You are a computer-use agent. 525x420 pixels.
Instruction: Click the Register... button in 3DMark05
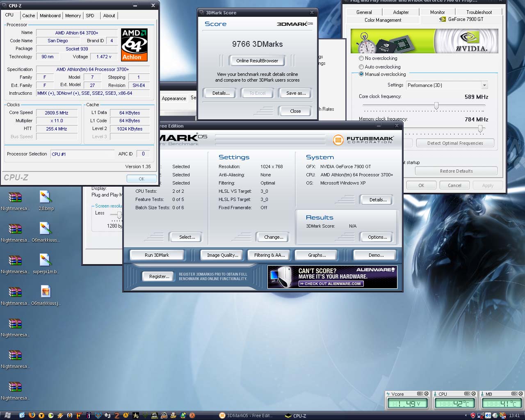[x=159, y=276]
